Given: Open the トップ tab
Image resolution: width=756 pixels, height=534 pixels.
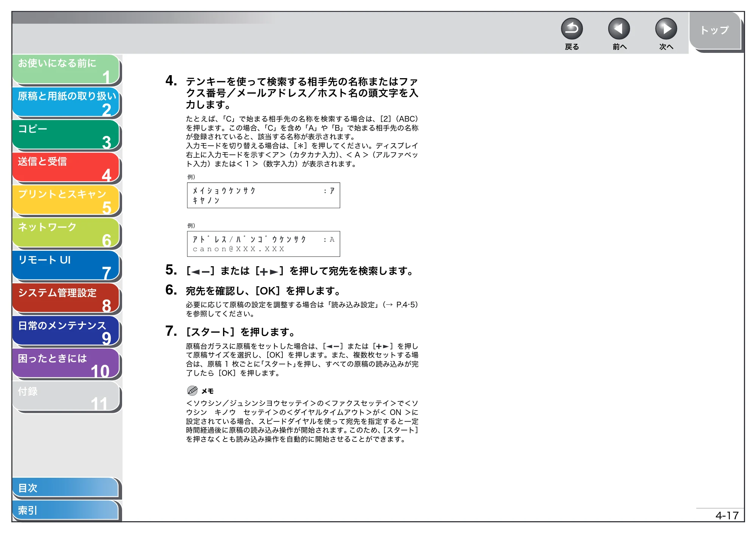Looking at the screenshot, I should (714, 31).
